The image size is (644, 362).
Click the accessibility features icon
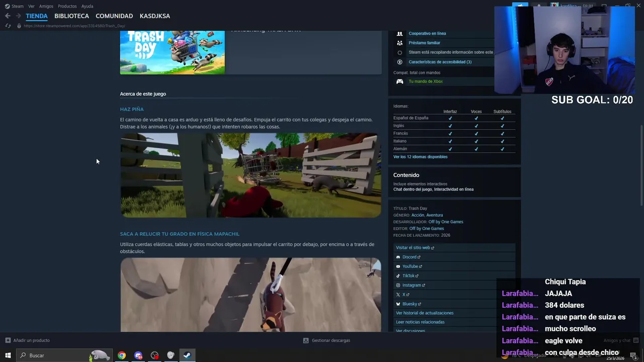point(399,62)
